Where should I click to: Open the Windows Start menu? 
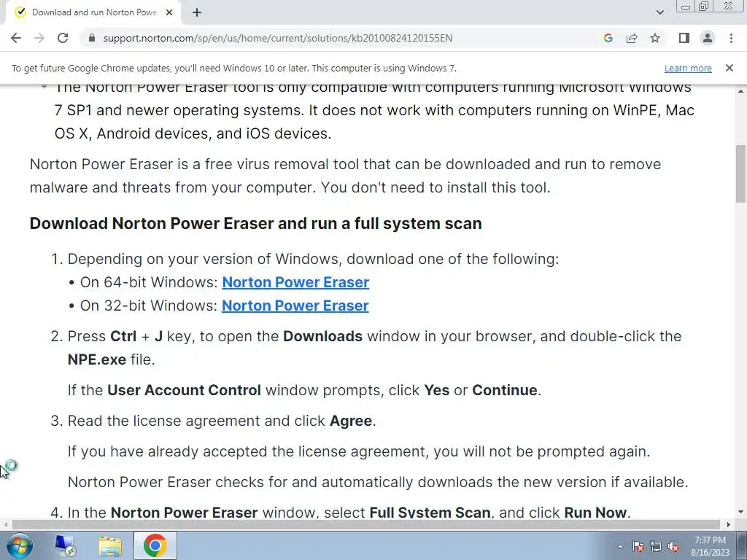tap(20, 546)
